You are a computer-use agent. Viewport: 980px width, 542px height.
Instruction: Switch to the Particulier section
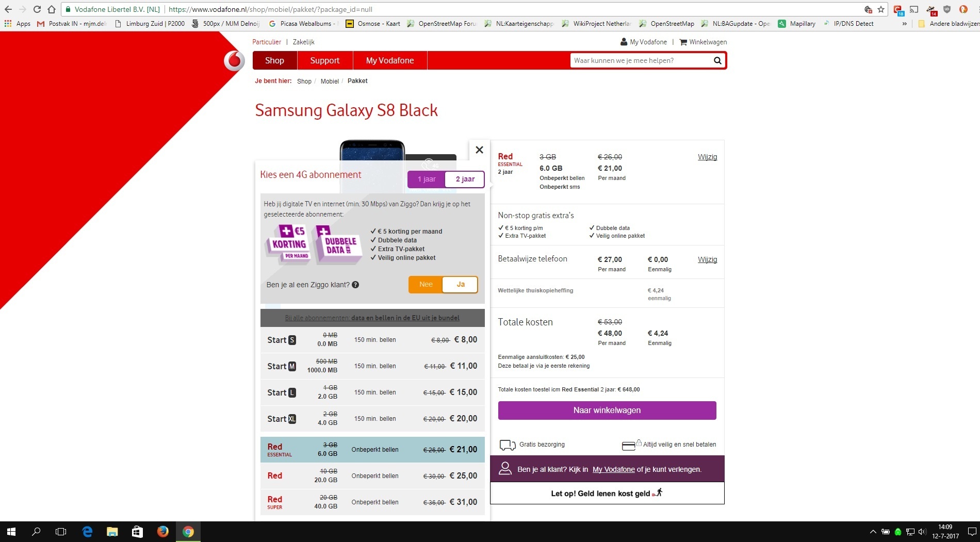[267, 42]
